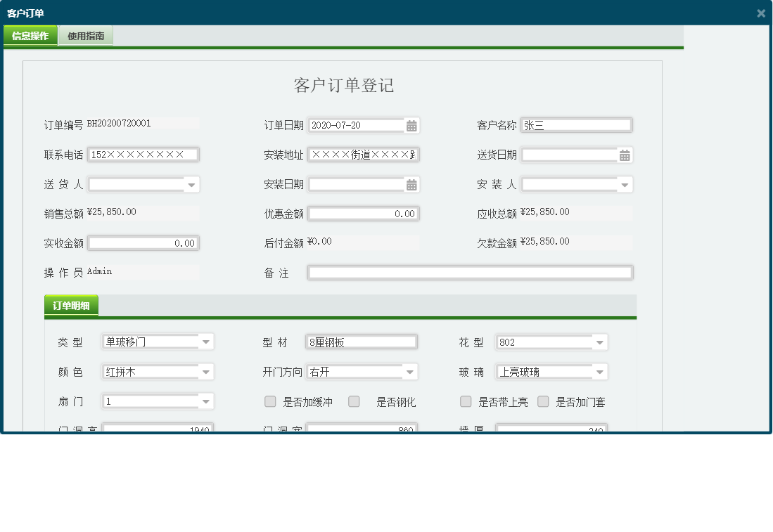The height and width of the screenshot is (532, 773).
Task: Expand the 扇门 dropdown
Action: (x=205, y=401)
